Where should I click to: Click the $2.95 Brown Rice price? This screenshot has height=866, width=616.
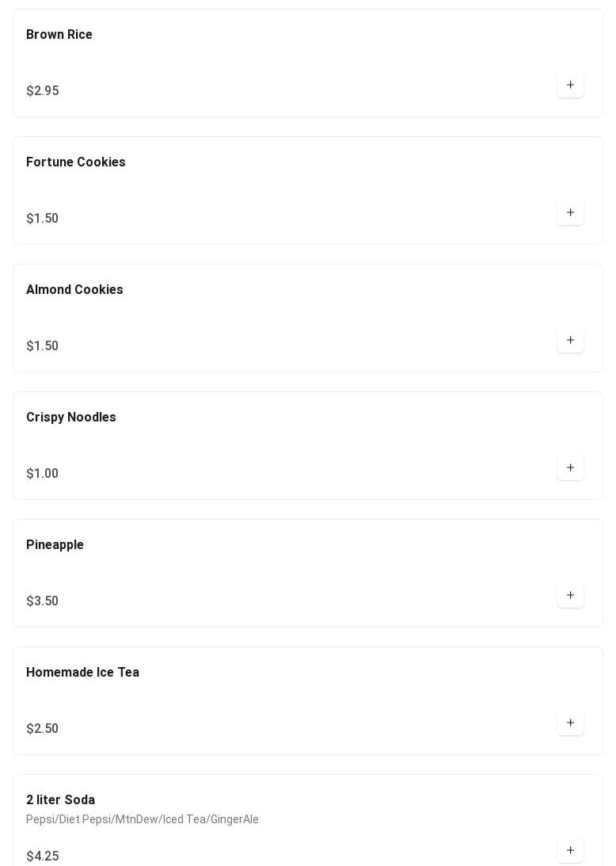43,90
